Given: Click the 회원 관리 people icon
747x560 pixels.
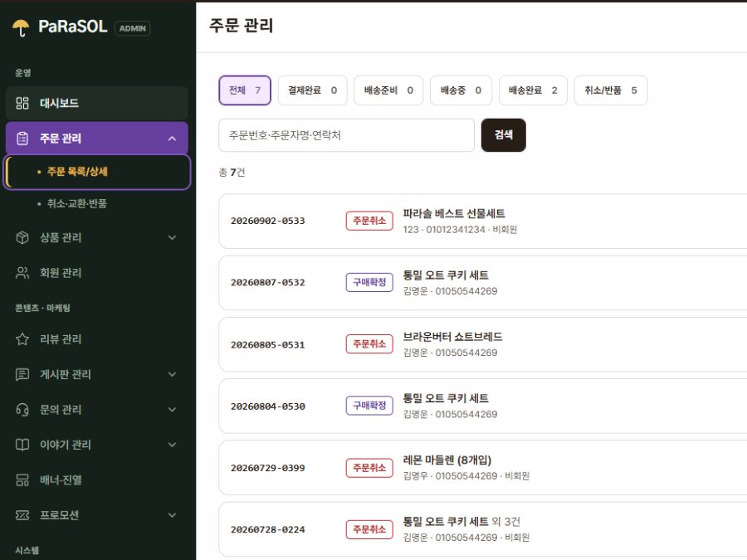Looking at the screenshot, I should [22, 273].
